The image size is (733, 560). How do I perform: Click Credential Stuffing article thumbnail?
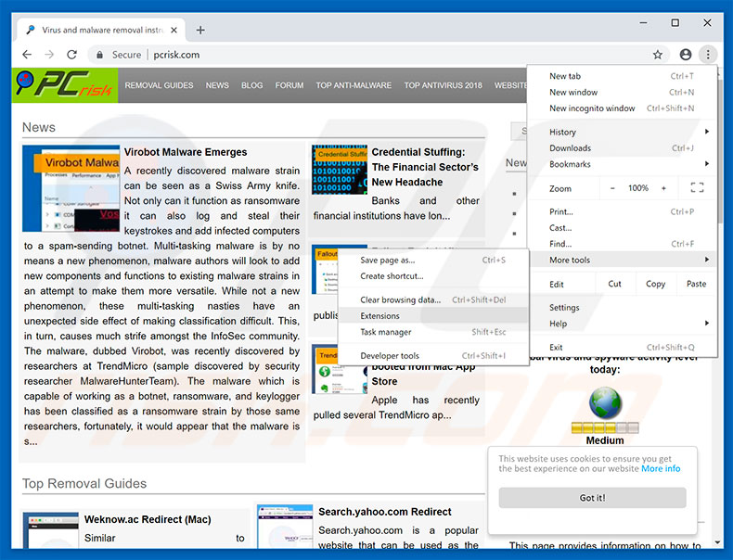340,169
